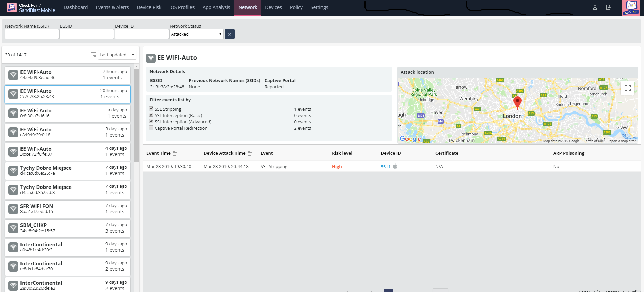Click the network list scrollbar
Screen dimensions: 644x292
tap(136, 116)
